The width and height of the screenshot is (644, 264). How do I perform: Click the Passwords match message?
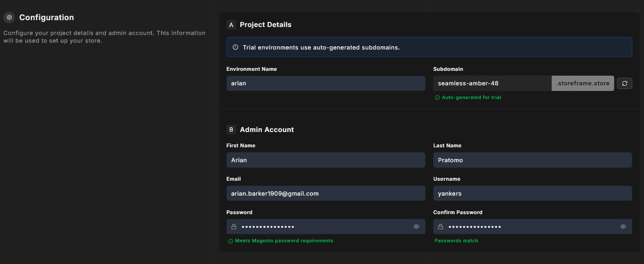coord(456,241)
